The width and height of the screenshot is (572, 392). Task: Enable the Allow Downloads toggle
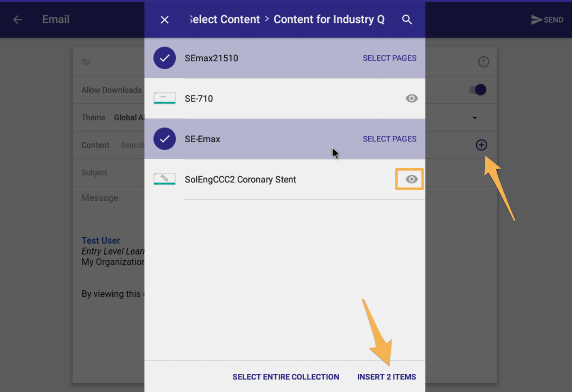pyautogui.click(x=477, y=90)
